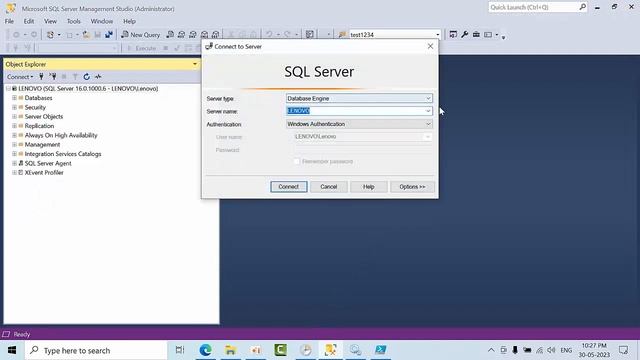Expand the Replication node
The height and width of the screenshot is (360, 640).
(14, 126)
